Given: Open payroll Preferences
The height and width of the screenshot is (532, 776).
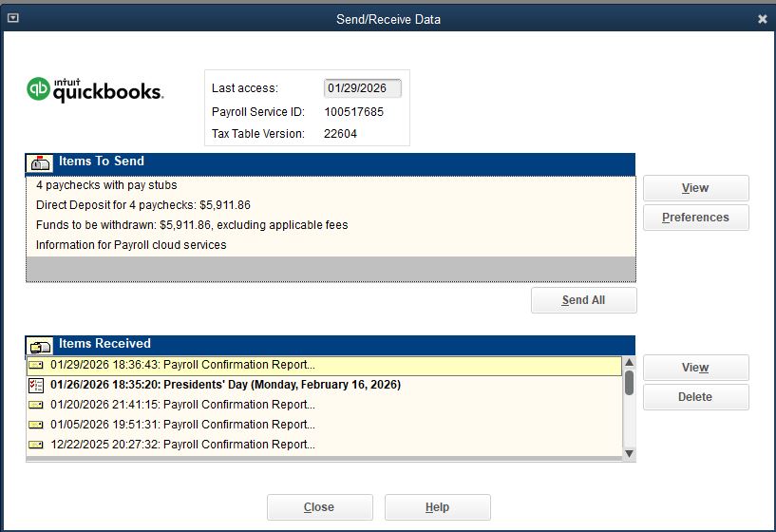Looking at the screenshot, I should pyautogui.click(x=695, y=218).
